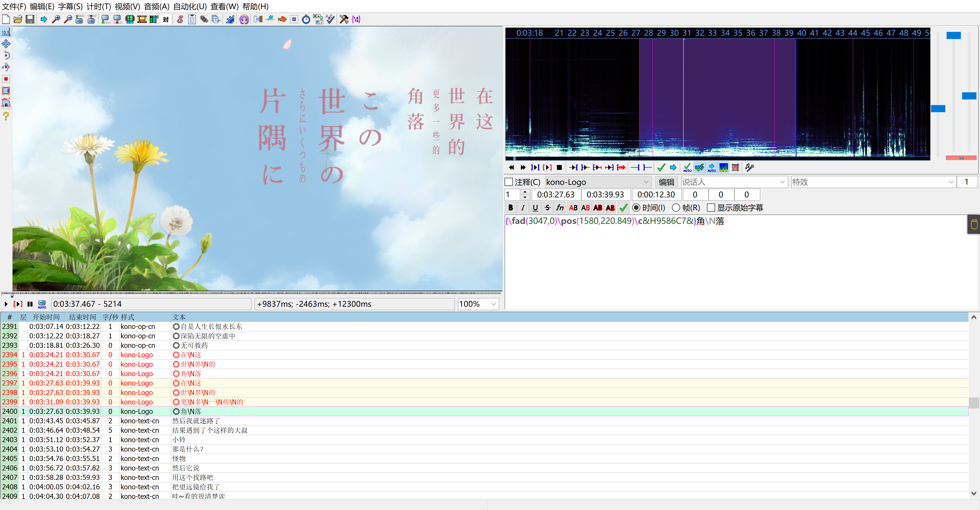Click the Open subtitles folder icon
Viewport: 980px width, 510px height.
(18, 19)
